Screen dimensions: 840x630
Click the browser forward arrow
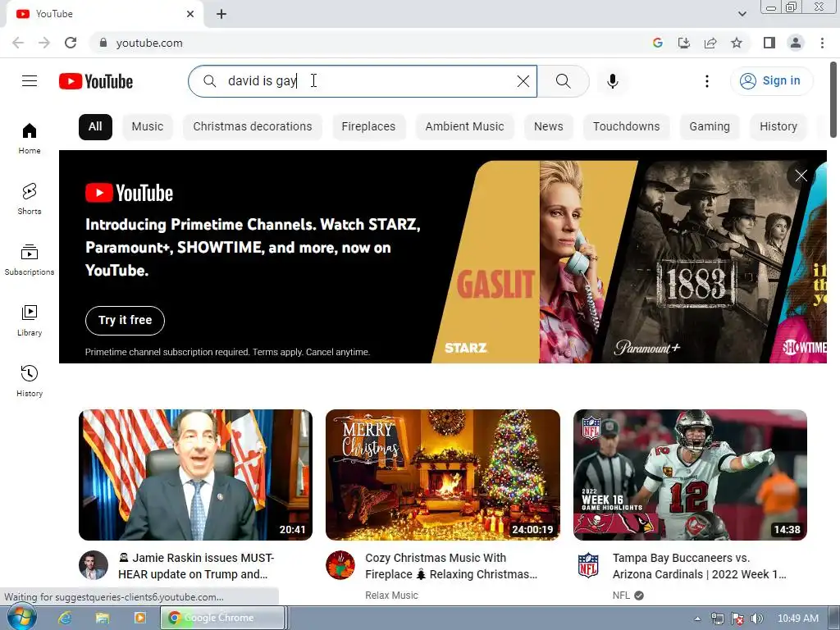(x=44, y=43)
